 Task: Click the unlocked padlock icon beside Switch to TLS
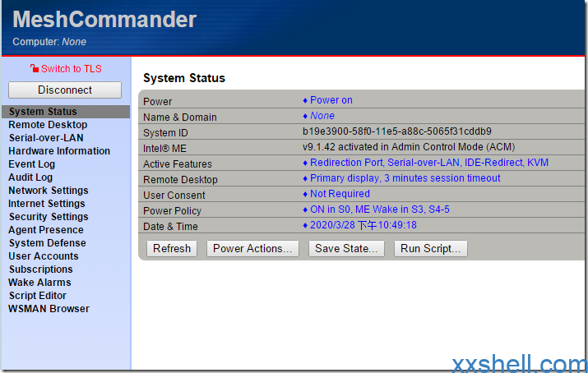35,68
